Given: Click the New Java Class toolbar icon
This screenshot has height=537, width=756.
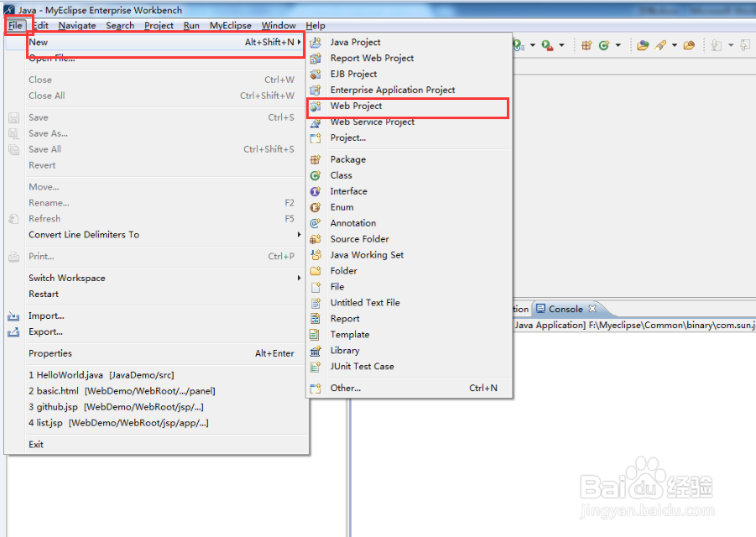Looking at the screenshot, I should pos(603,45).
